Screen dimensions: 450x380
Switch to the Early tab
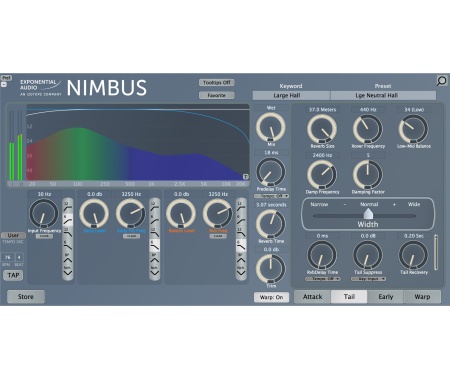click(386, 297)
